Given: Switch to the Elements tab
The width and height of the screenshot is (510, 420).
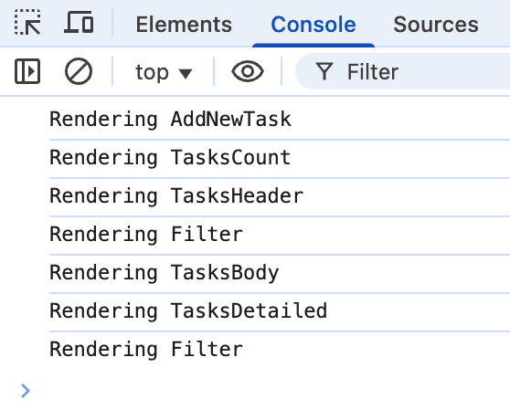Looking at the screenshot, I should [184, 25].
